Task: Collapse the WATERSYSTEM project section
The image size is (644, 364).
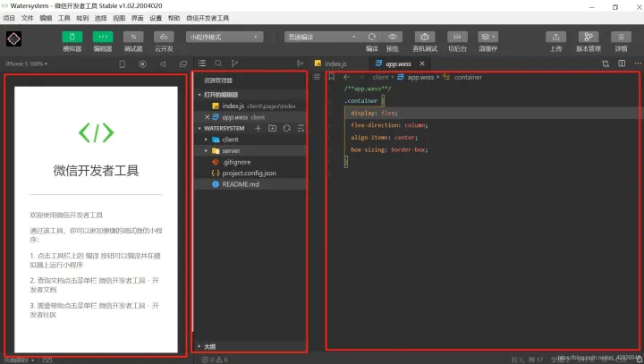Action: (199, 129)
